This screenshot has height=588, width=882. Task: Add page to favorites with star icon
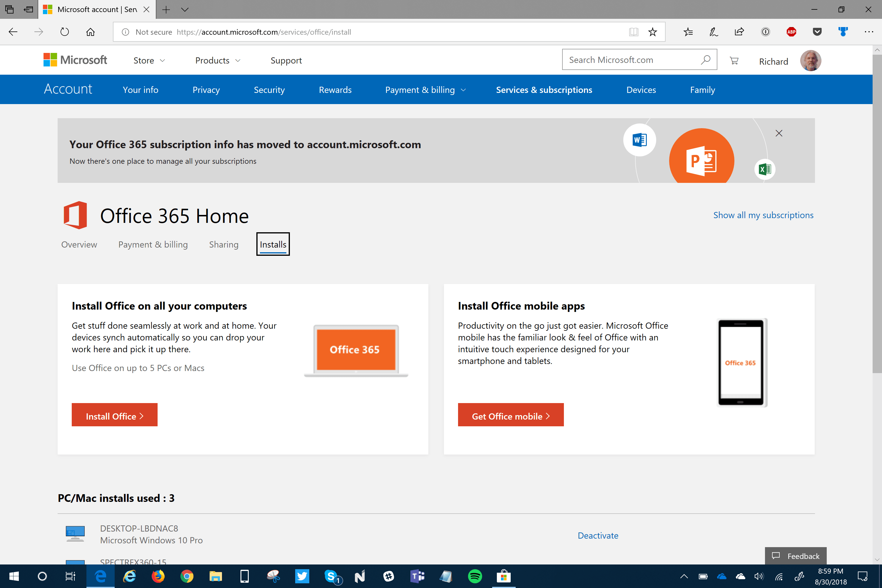click(652, 32)
